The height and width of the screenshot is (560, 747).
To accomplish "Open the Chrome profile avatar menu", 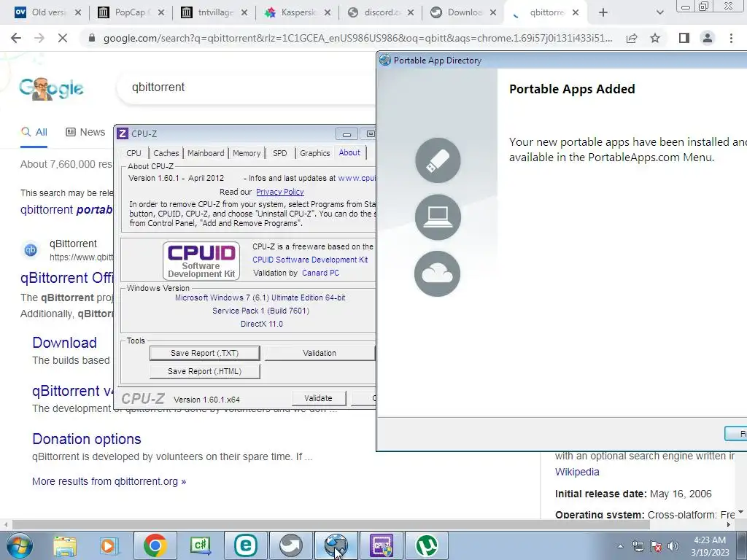I will pos(708,38).
